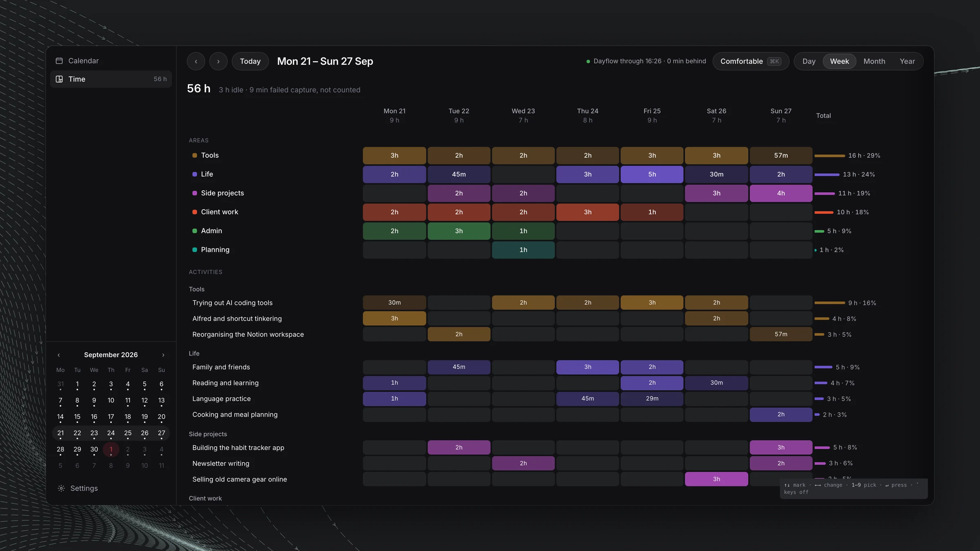Select the Fri 25 column header
The height and width of the screenshot is (551, 980).
click(x=652, y=116)
